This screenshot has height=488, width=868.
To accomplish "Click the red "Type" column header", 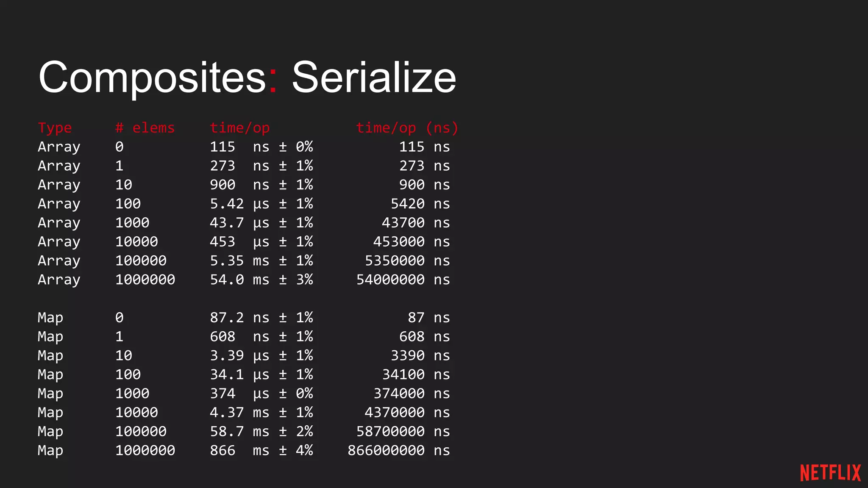I will (55, 128).
